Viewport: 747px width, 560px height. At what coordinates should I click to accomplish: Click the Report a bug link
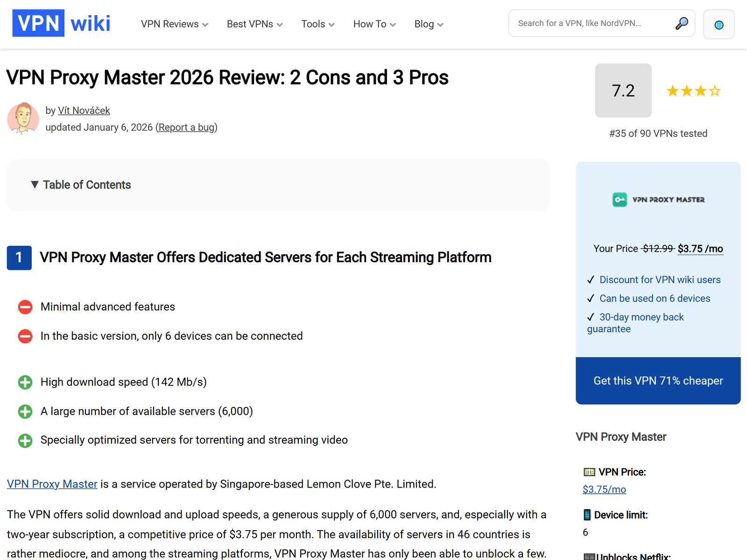pyautogui.click(x=187, y=127)
